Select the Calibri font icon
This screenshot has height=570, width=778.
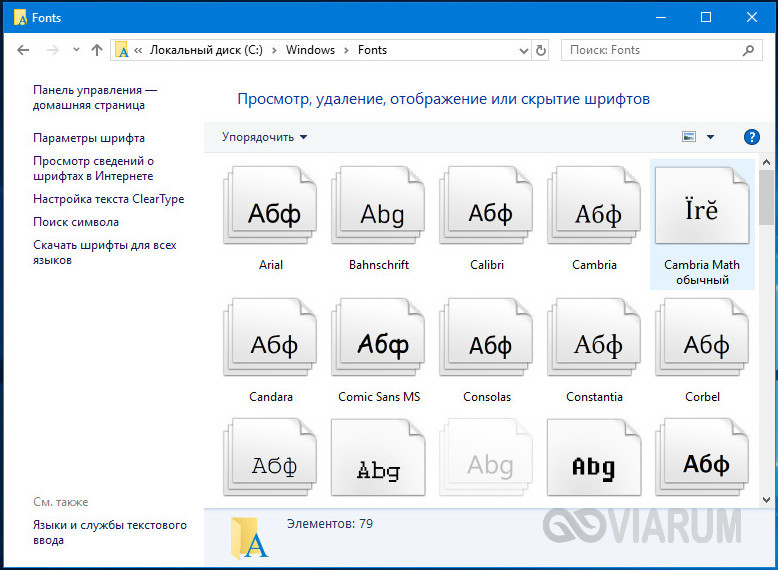pyautogui.click(x=486, y=205)
